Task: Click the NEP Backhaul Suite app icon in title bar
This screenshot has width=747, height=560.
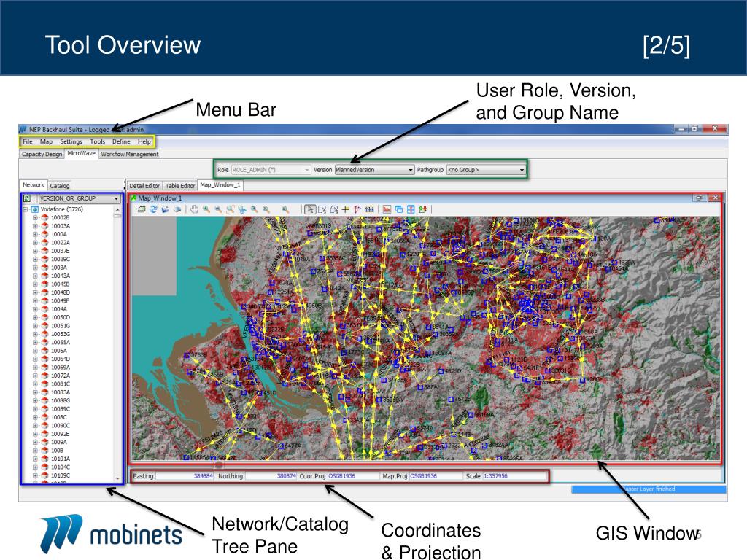Action: [23, 130]
